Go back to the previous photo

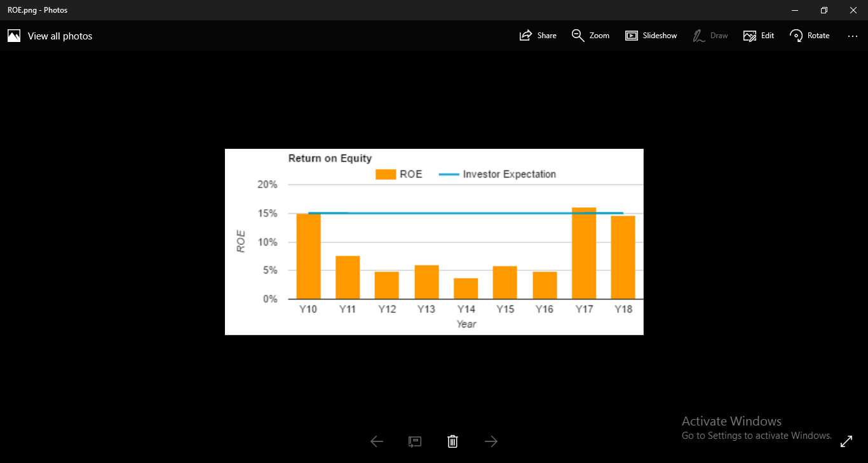pyautogui.click(x=376, y=441)
